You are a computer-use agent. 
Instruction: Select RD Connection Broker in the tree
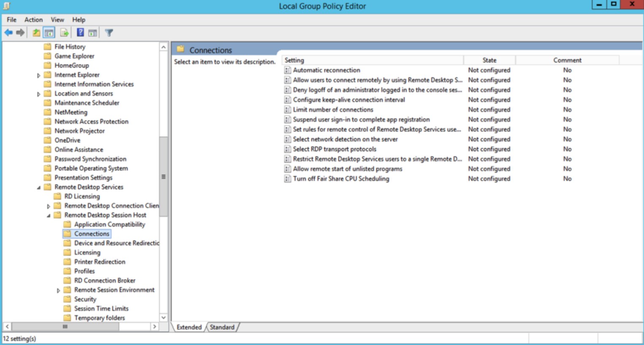tap(105, 280)
